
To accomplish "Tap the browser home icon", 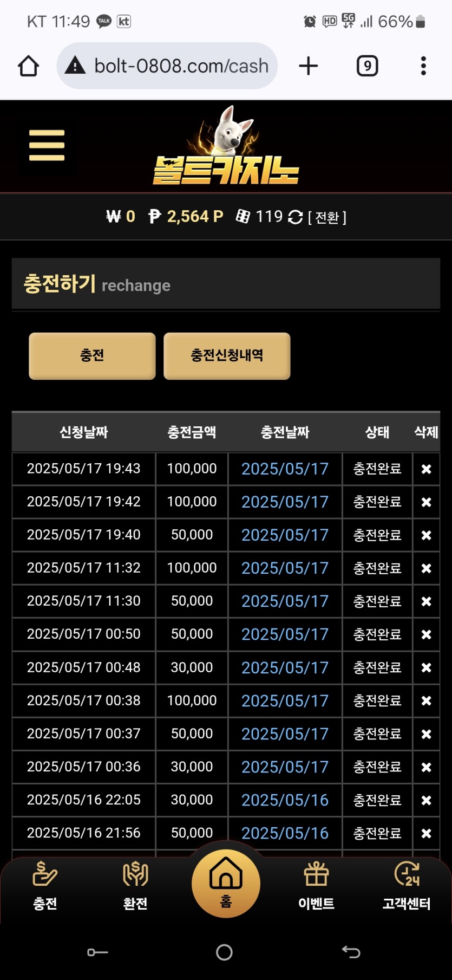I will coord(29,66).
